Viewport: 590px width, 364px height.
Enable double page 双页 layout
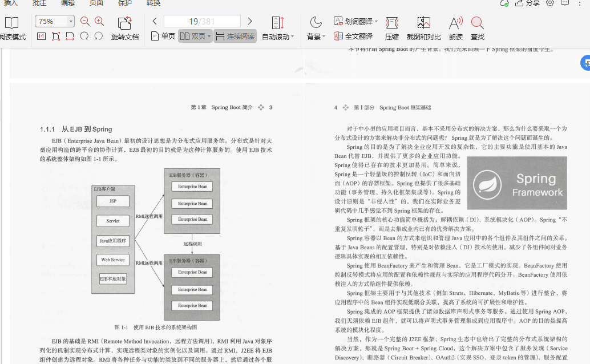[193, 35]
